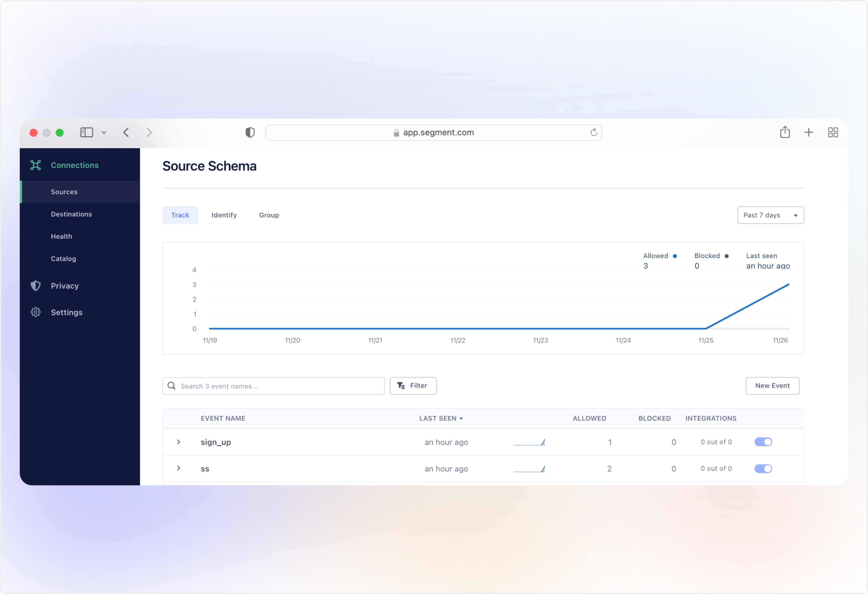Image resolution: width=868 pixels, height=594 pixels.
Task: Open the Past 7 days dropdown
Action: 770,215
